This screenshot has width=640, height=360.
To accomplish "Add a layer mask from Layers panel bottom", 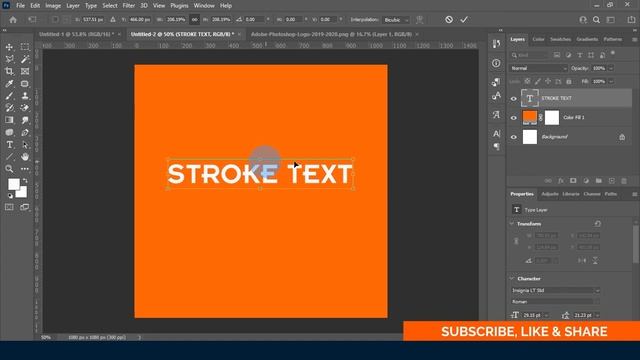I will point(573,181).
